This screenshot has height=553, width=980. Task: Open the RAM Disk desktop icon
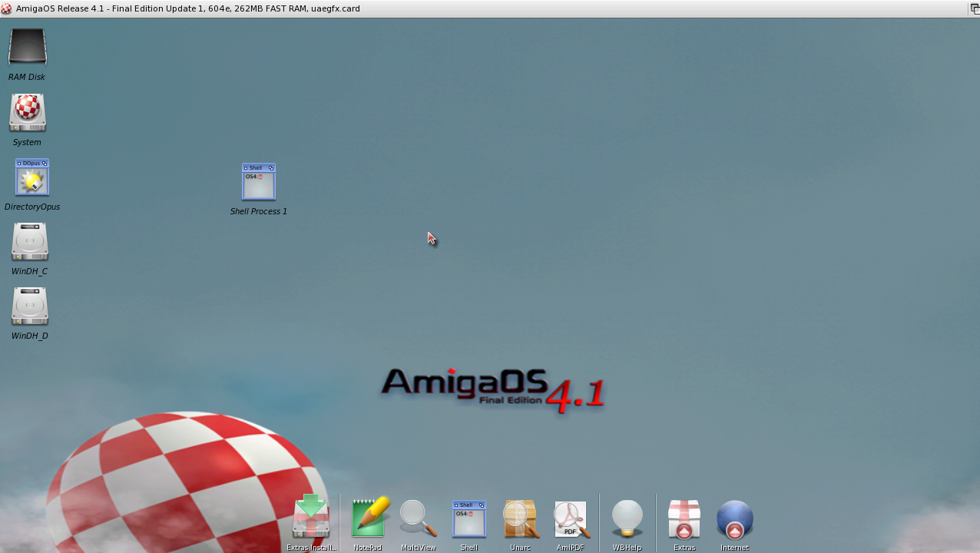tap(28, 48)
